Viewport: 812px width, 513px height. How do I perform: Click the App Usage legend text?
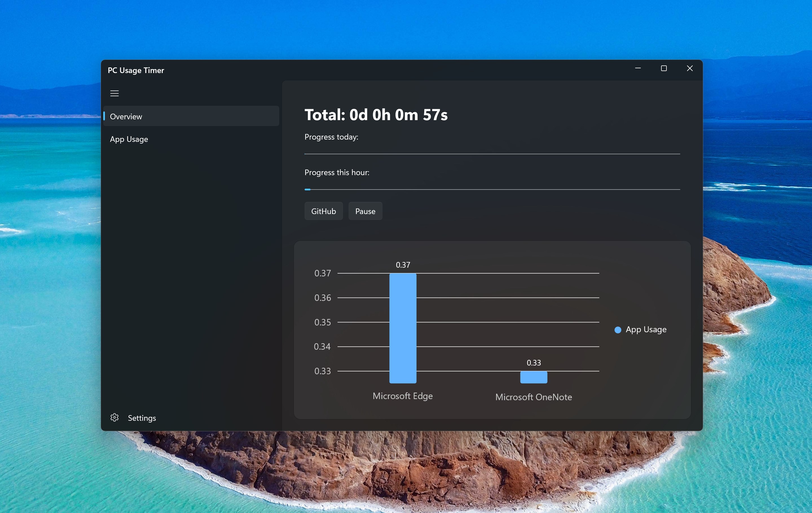(x=646, y=329)
